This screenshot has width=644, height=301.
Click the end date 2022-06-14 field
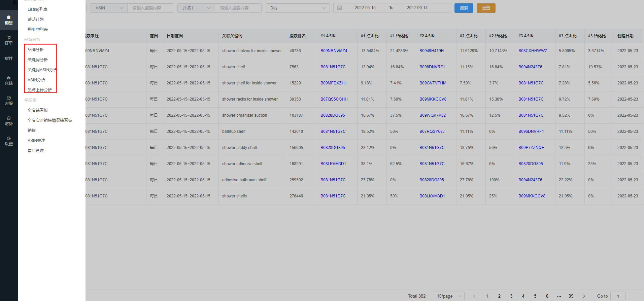coord(417,8)
